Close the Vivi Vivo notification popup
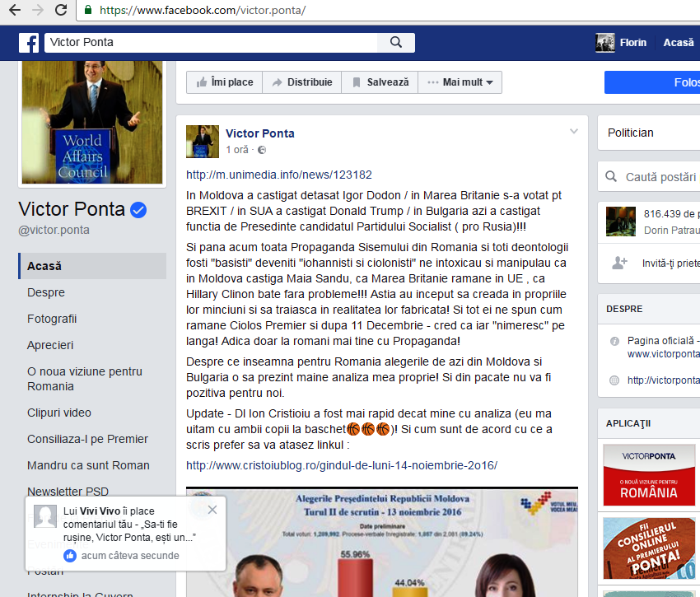 coord(212,510)
